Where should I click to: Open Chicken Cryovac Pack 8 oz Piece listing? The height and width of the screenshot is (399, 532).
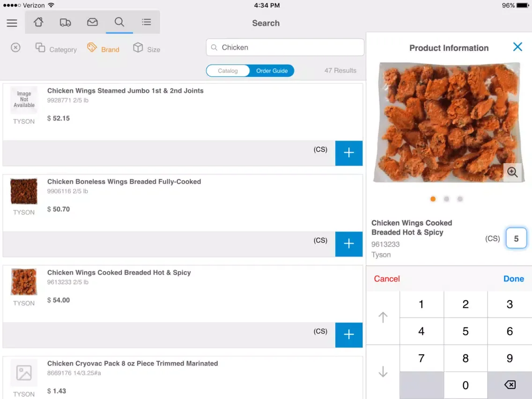point(133,363)
